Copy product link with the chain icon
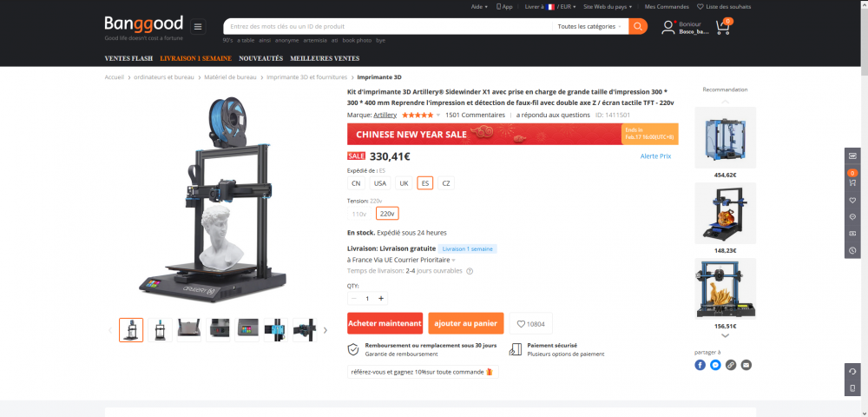The height and width of the screenshot is (417, 868). pyautogui.click(x=731, y=365)
